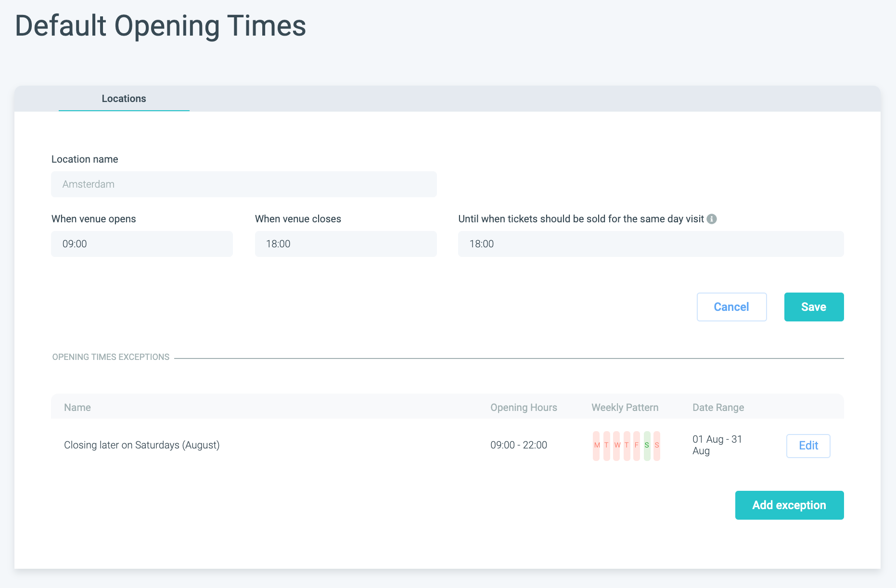
Task: Click the Tuesday pill in Weekly Pattern
Action: (606, 446)
